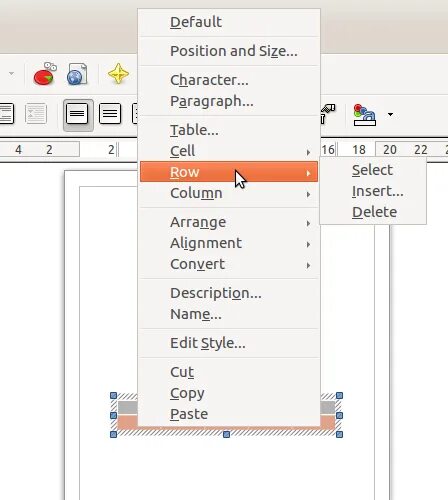This screenshot has width=448, height=500.
Task: Expand the Arrange submenu
Action: [x=229, y=222]
